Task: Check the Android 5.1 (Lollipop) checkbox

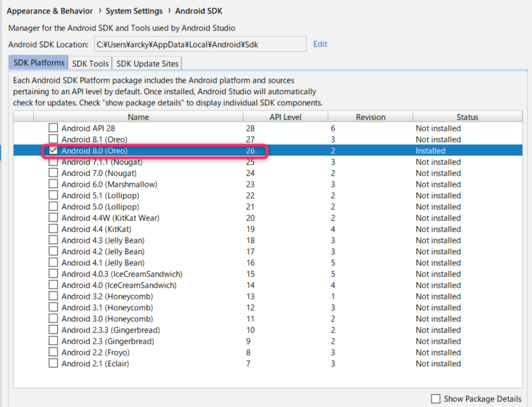Action: point(53,195)
